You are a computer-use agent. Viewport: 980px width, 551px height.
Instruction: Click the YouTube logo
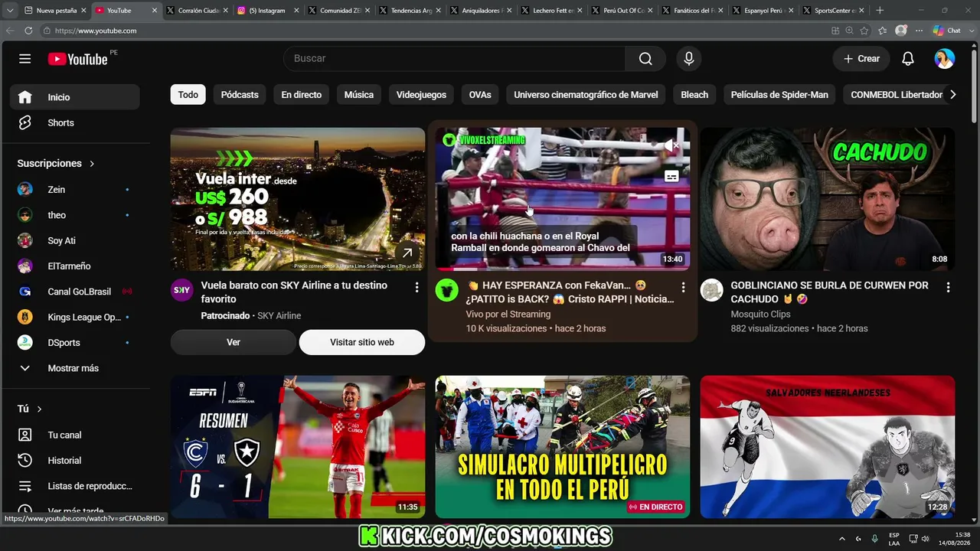77,59
